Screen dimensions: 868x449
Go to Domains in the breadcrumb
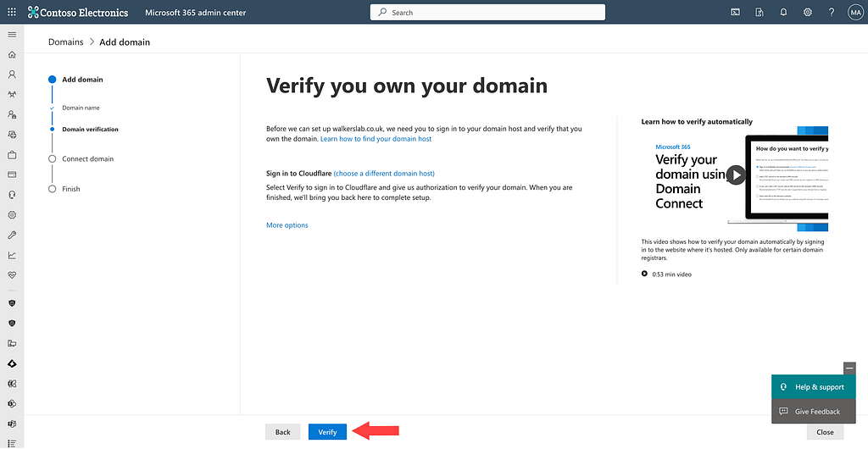66,42
